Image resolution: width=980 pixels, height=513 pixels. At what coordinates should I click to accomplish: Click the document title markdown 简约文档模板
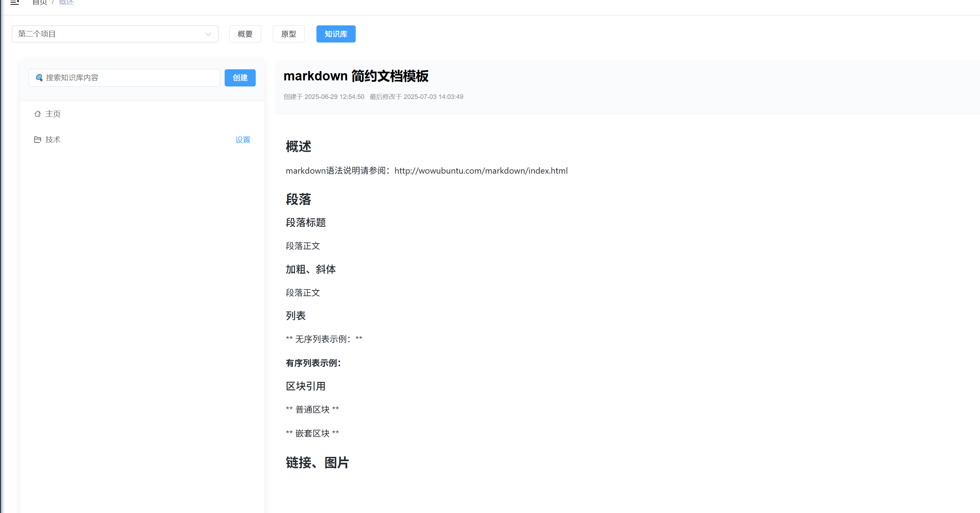(356, 76)
